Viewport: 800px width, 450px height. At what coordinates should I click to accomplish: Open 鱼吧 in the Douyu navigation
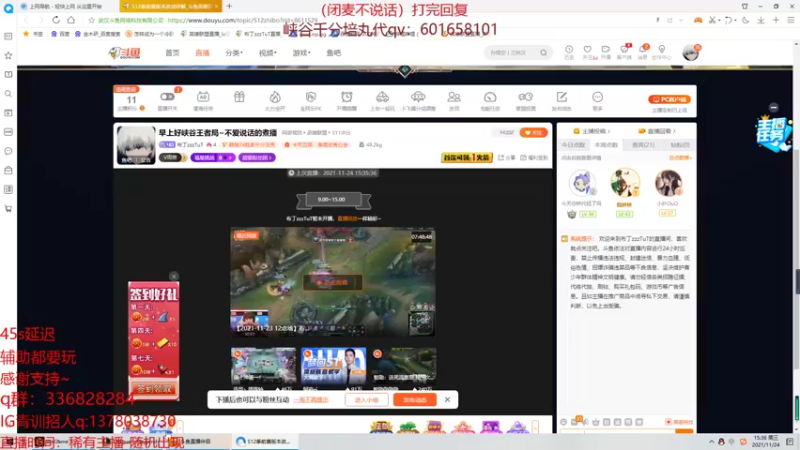[334, 53]
